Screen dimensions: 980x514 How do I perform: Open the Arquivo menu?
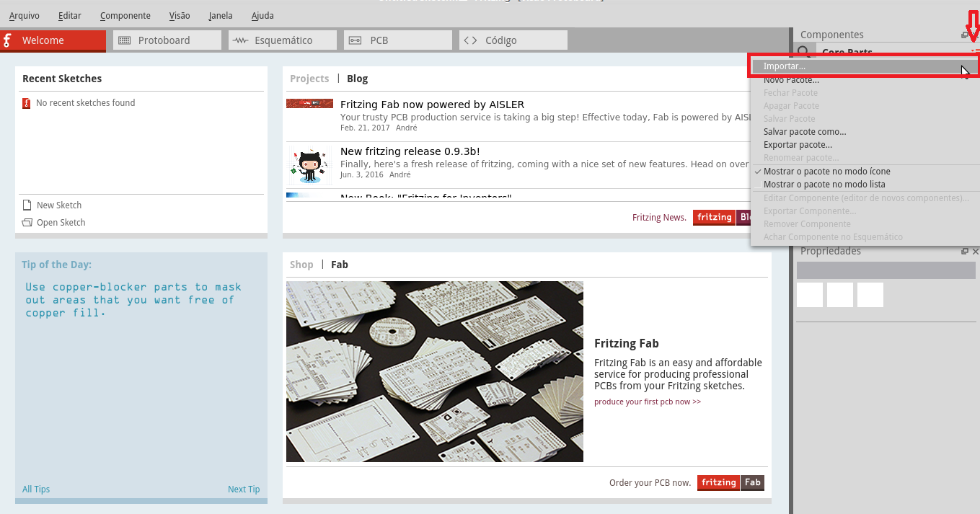point(25,15)
